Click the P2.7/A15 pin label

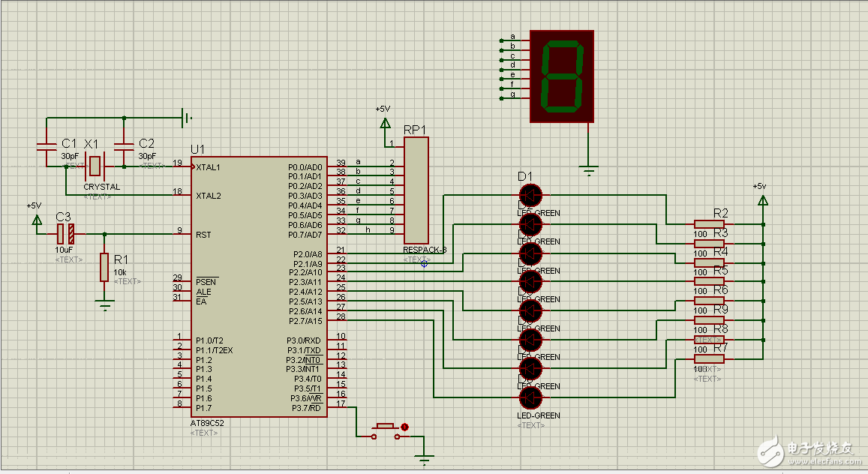pos(305,321)
